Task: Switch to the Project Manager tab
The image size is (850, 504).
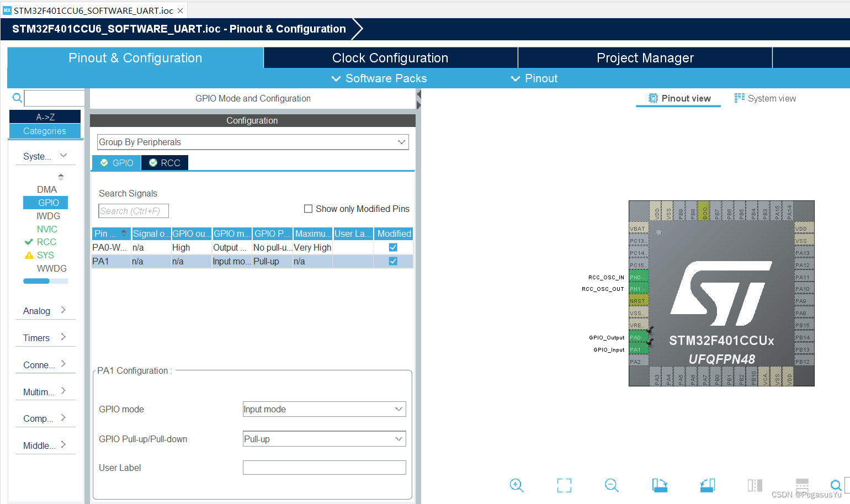Action: (x=645, y=58)
